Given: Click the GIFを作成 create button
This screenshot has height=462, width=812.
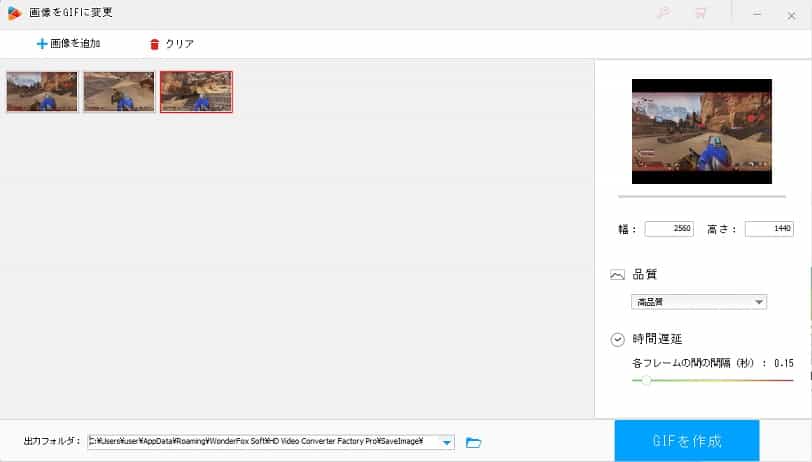Looking at the screenshot, I should pos(687,441).
